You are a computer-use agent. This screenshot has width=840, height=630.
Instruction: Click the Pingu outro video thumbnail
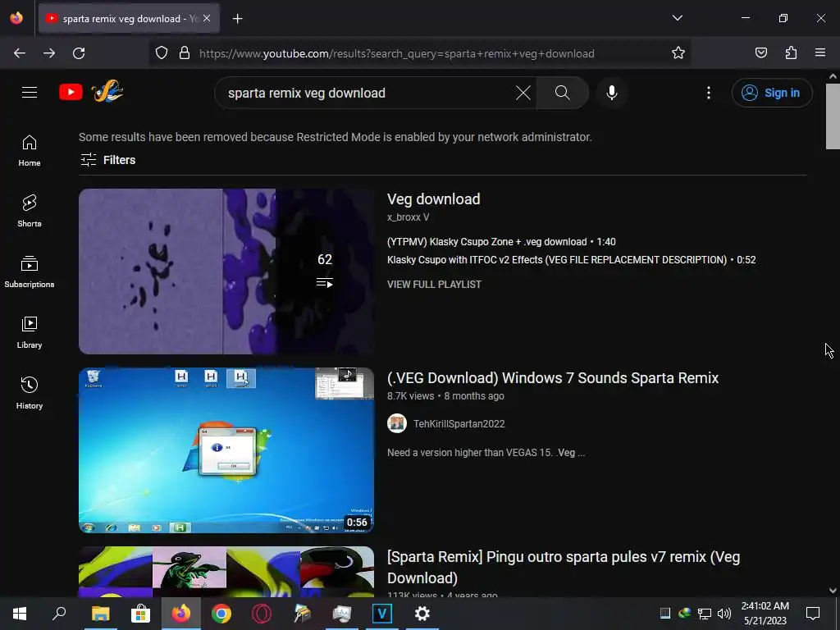click(226, 572)
